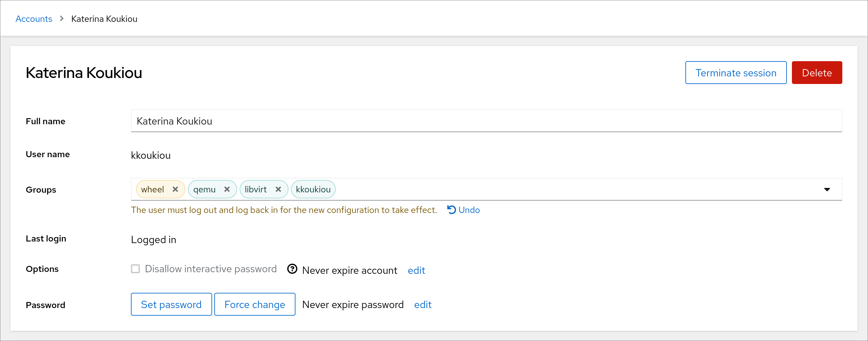Click the wheel group label
Screen dimensions: 868x341
[152, 190]
